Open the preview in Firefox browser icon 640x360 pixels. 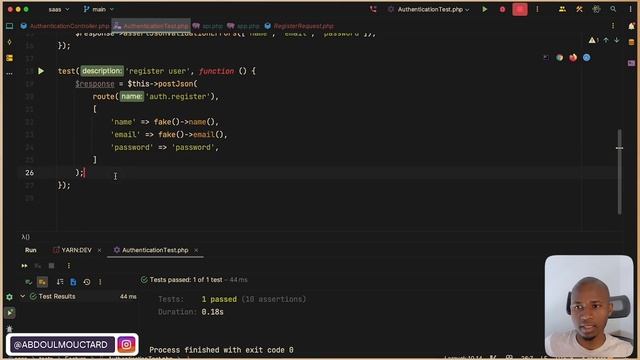(573, 58)
